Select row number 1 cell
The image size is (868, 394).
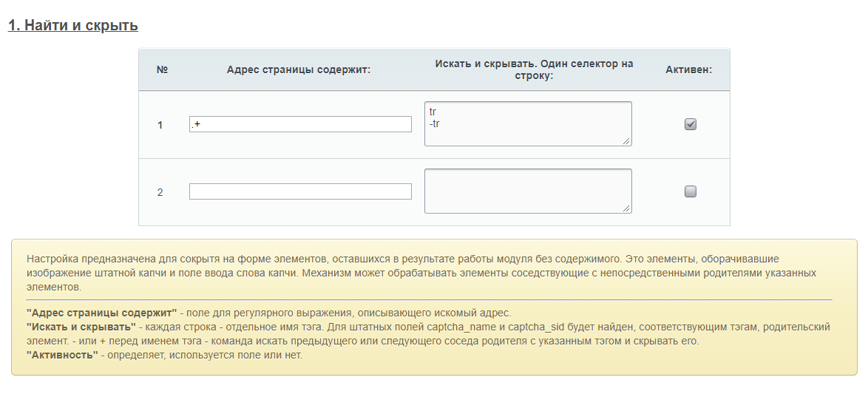click(160, 125)
